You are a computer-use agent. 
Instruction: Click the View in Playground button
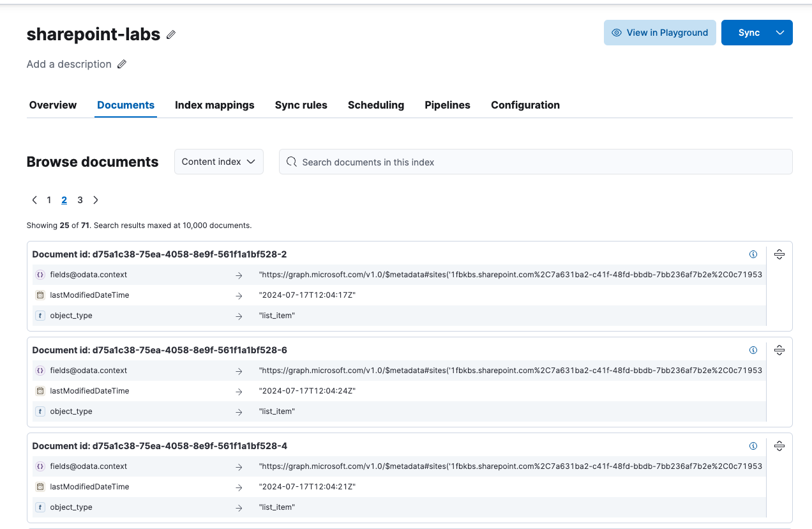click(x=660, y=33)
